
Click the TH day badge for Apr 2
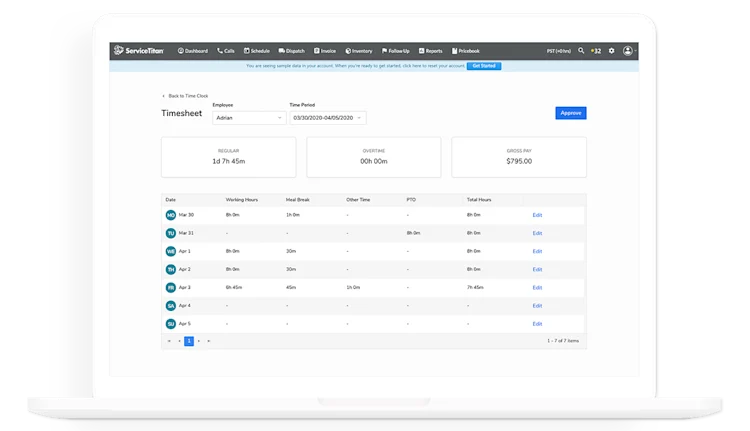[171, 269]
